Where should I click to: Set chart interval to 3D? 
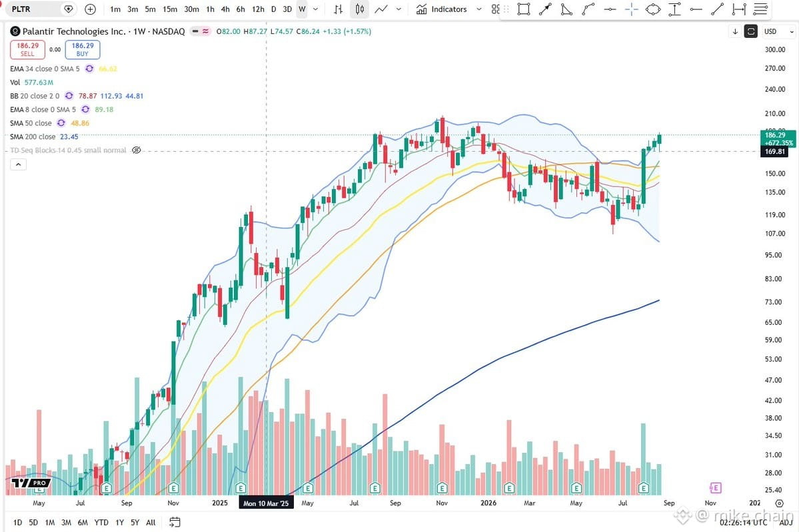click(287, 9)
